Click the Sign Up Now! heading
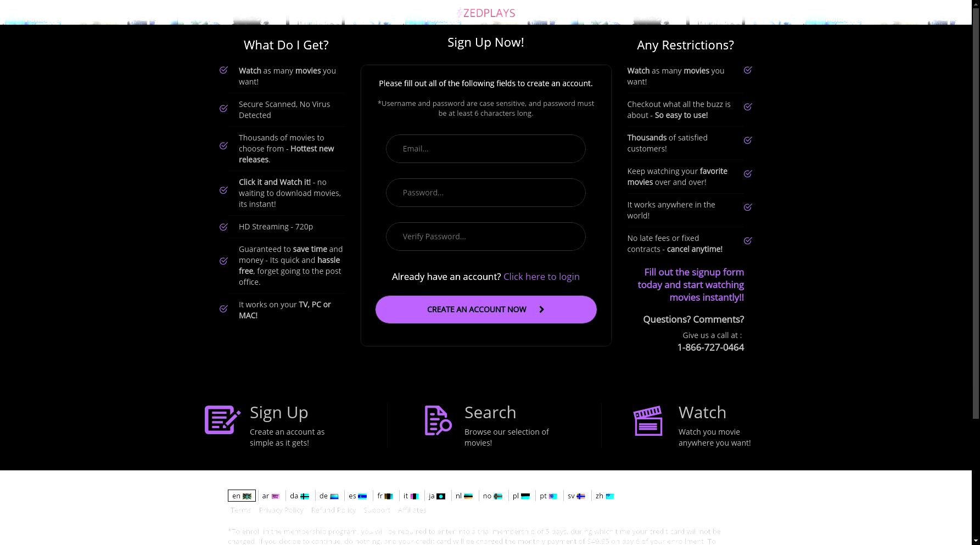This screenshot has width=980, height=545. (x=486, y=43)
